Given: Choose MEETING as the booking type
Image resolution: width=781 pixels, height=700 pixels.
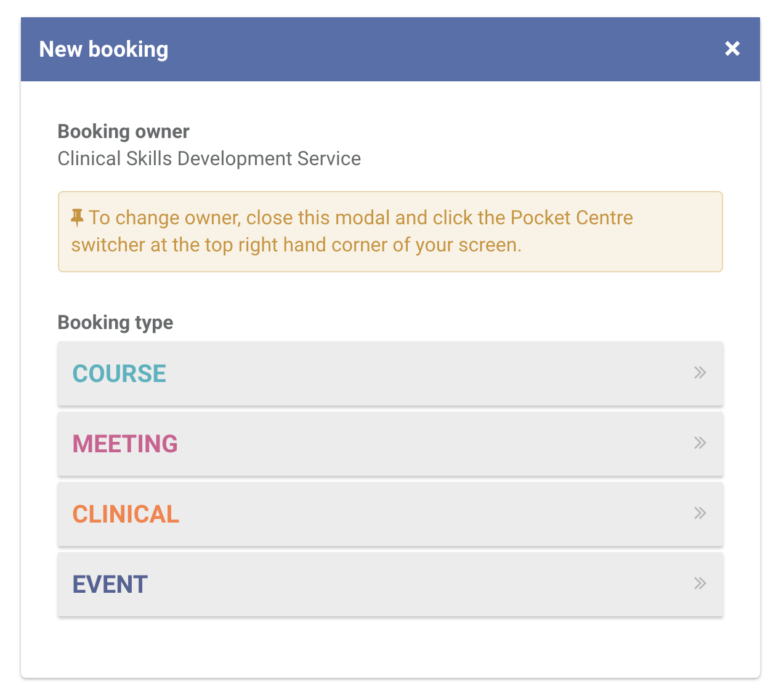Looking at the screenshot, I should click(390, 444).
